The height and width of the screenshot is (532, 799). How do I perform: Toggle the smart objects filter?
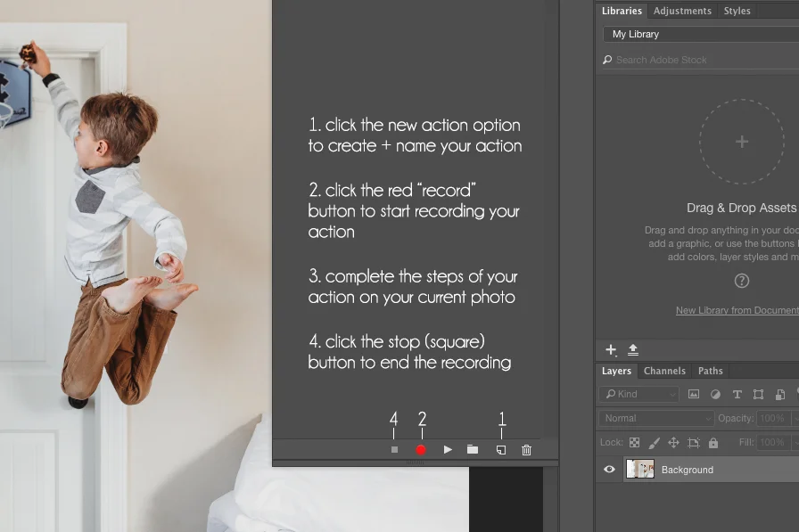(x=780, y=394)
